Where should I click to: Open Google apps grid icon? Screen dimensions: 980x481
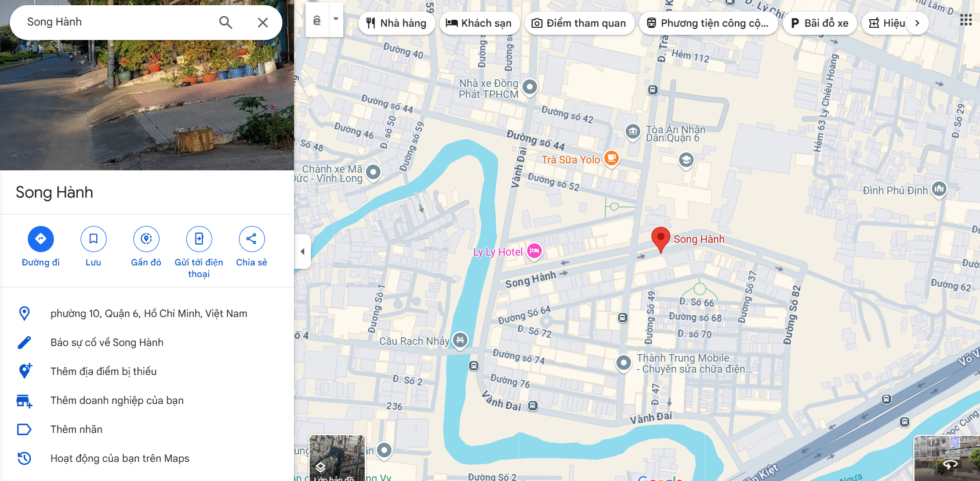966,20
